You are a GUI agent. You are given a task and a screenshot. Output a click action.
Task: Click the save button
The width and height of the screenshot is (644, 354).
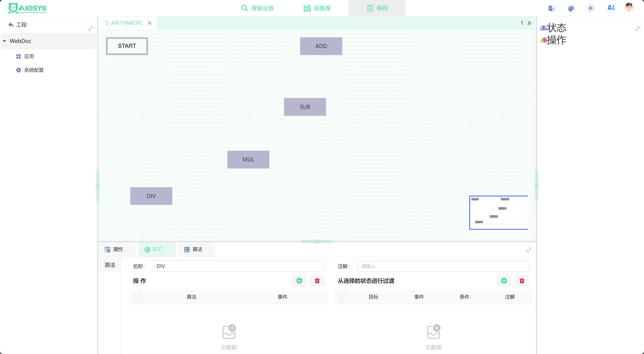tap(377, 8)
